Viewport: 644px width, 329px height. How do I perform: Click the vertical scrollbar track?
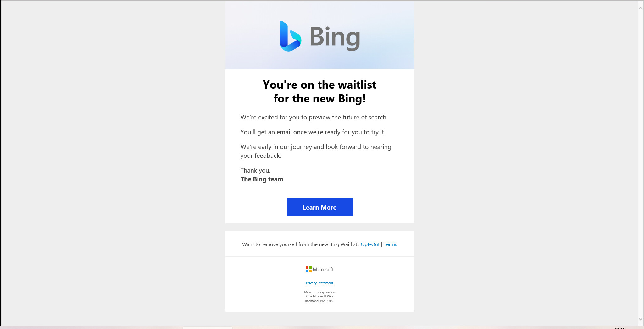coord(641,157)
